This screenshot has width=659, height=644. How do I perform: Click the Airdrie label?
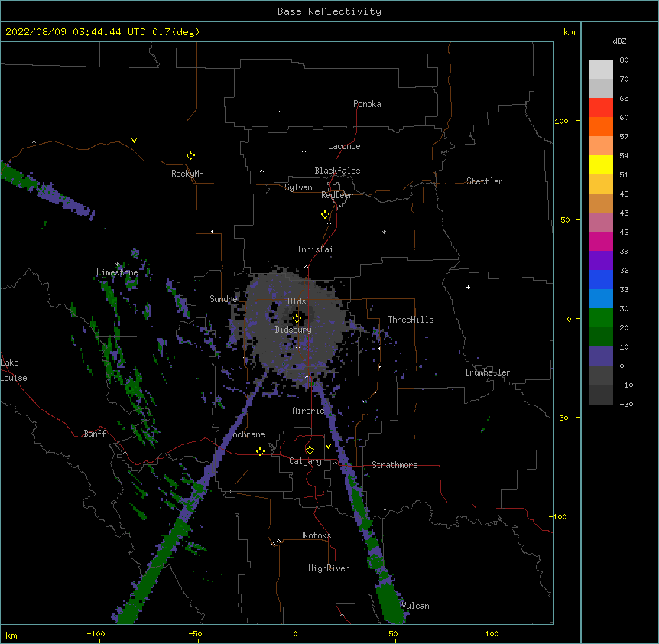pyautogui.click(x=308, y=411)
